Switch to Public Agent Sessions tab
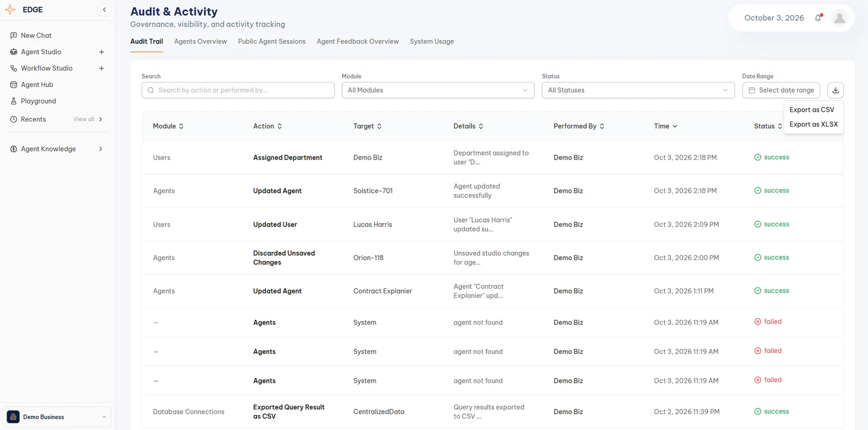868x430 pixels. (x=272, y=41)
